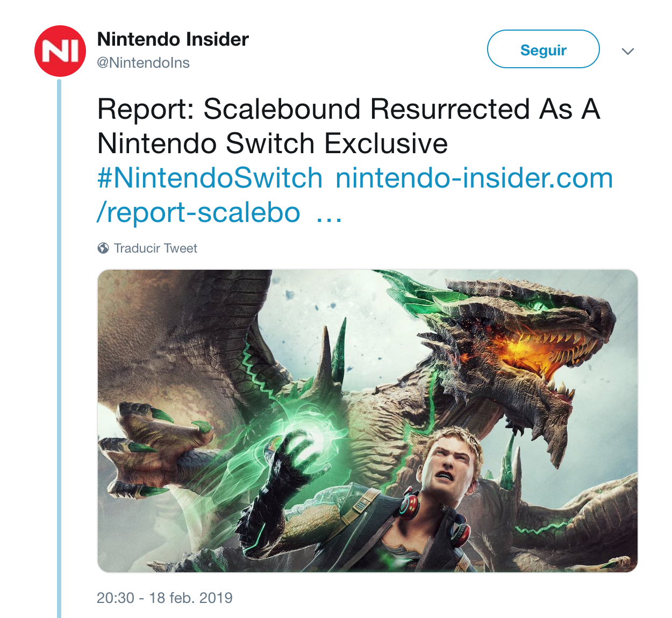Follow the account with the Seguir button
This screenshot has height=618, width=672.
pos(543,49)
